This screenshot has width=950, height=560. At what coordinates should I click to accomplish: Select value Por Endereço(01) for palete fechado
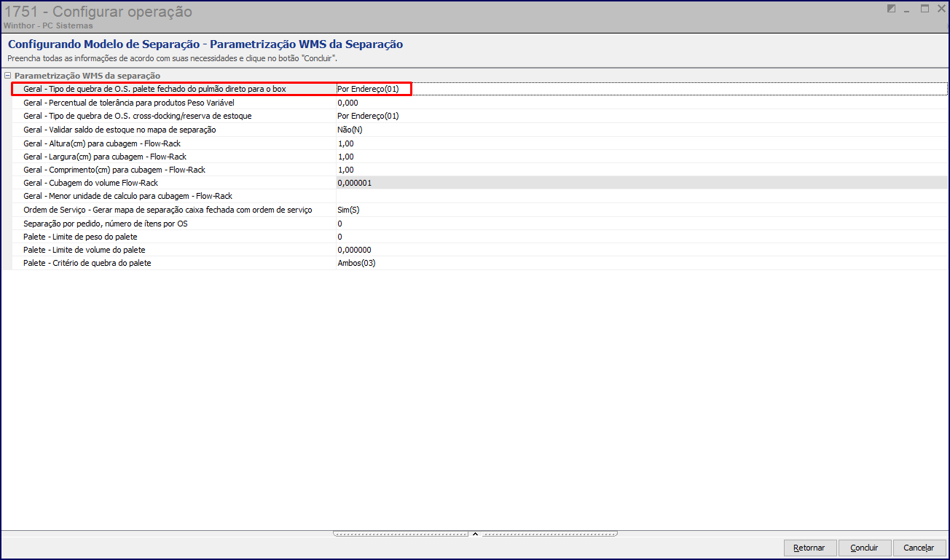click(642, 89)
